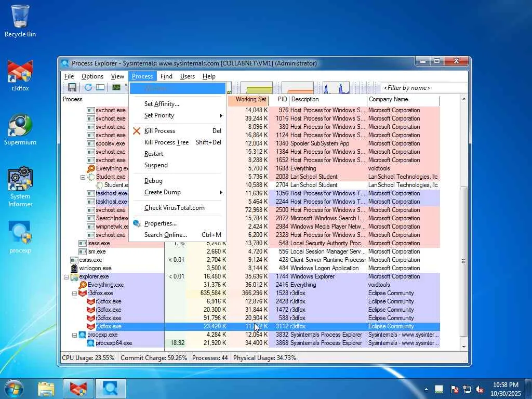Click the Filter by name field
The width and height of the screenshot is (532, 399).
pyautogui.click(x=423, y=88)
